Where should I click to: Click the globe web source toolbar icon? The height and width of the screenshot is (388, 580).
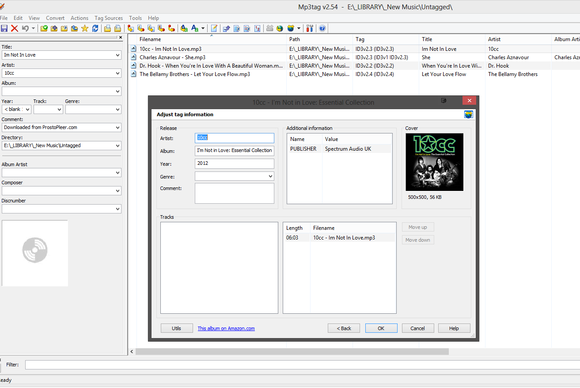280,28
